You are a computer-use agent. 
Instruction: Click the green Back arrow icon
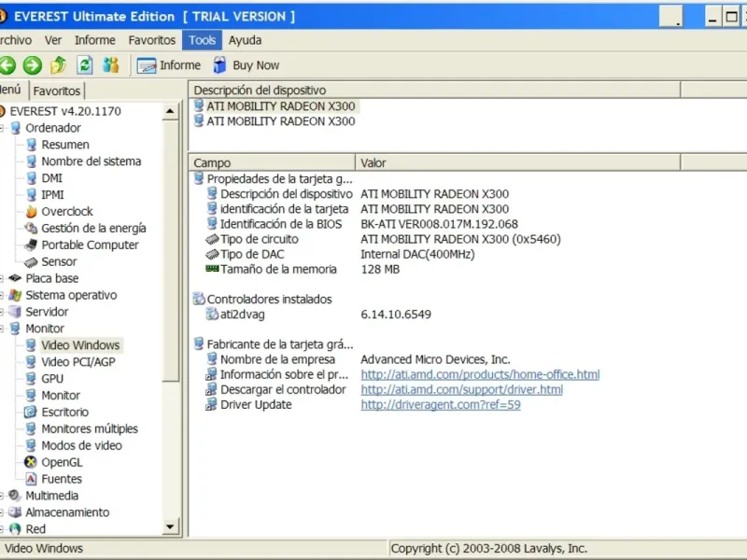pyautogui.click(x=7, y=65)
